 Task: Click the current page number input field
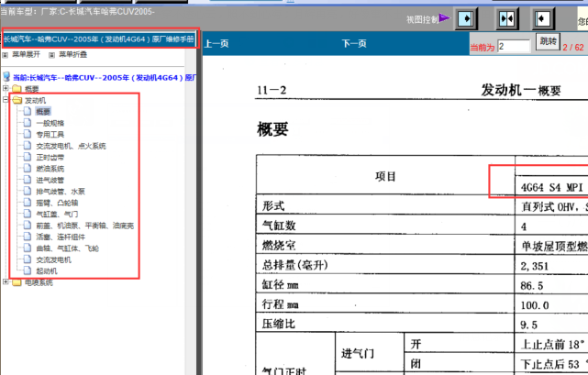pos(514,46)
